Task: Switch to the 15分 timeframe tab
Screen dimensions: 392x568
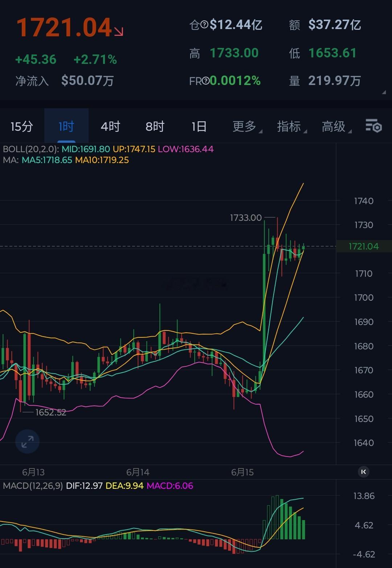Action: pos(22,126)
